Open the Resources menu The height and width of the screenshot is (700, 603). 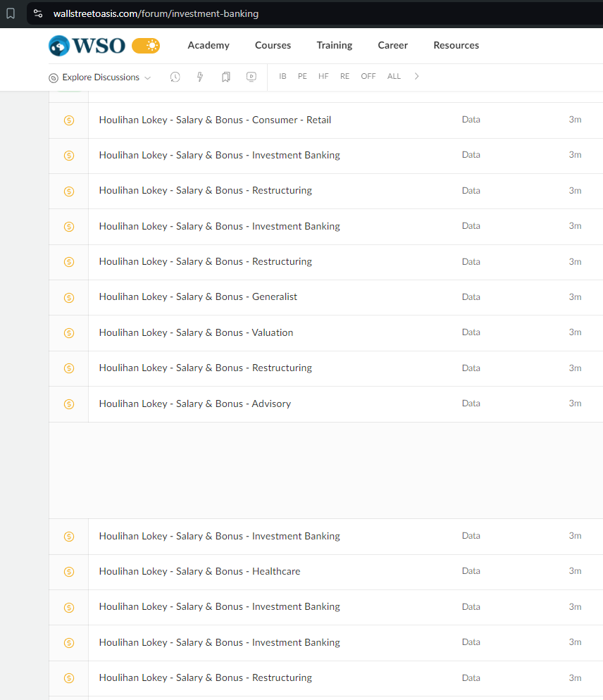[456, 46]
